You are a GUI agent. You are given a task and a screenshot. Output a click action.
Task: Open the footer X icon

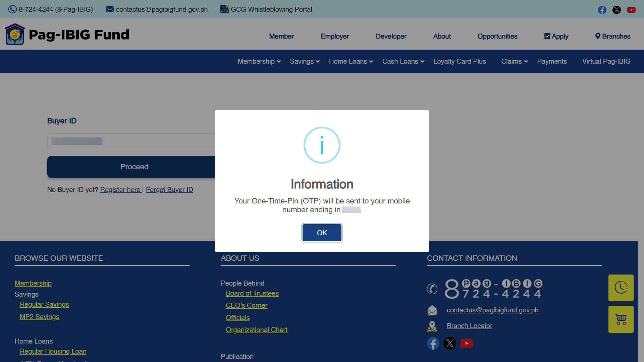pos(450,343)
